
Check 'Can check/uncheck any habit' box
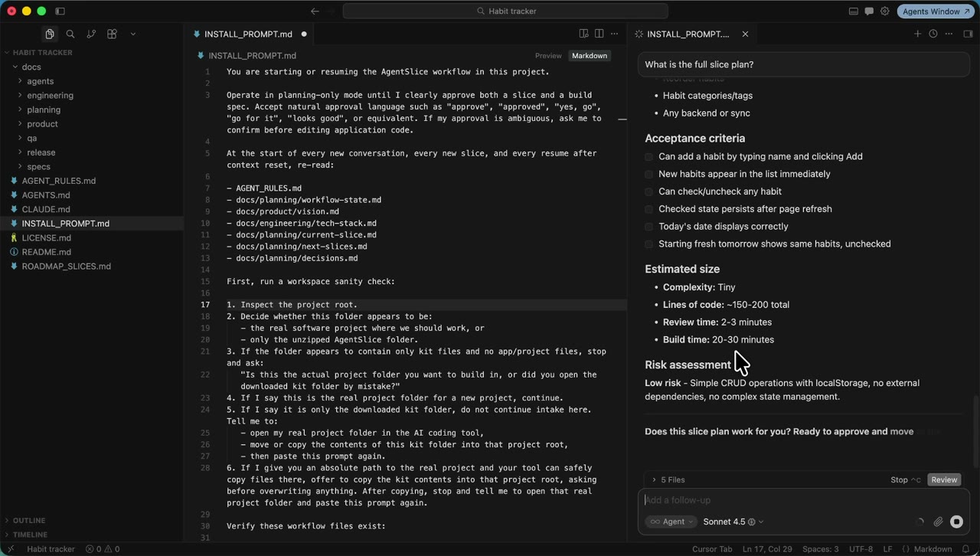649,192
